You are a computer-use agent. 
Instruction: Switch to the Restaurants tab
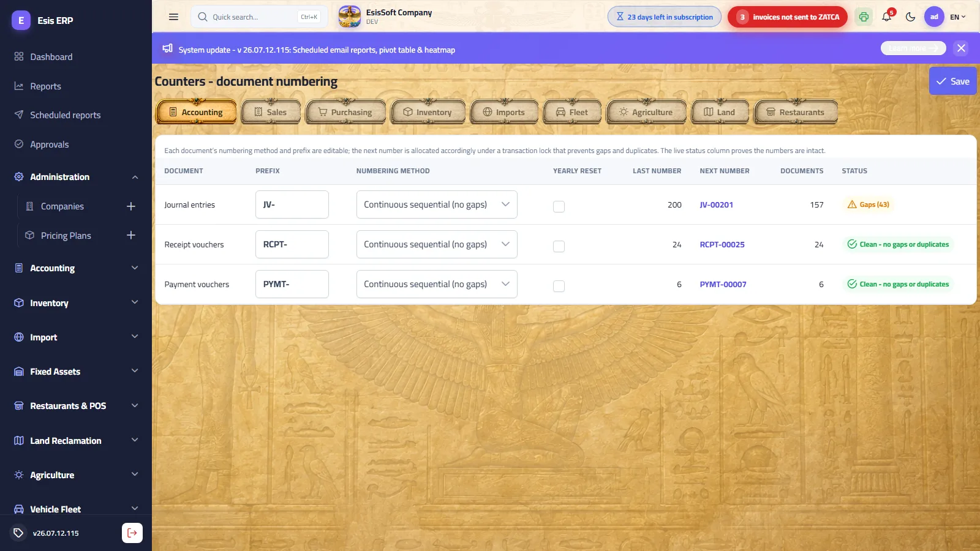tap(796, 112)
